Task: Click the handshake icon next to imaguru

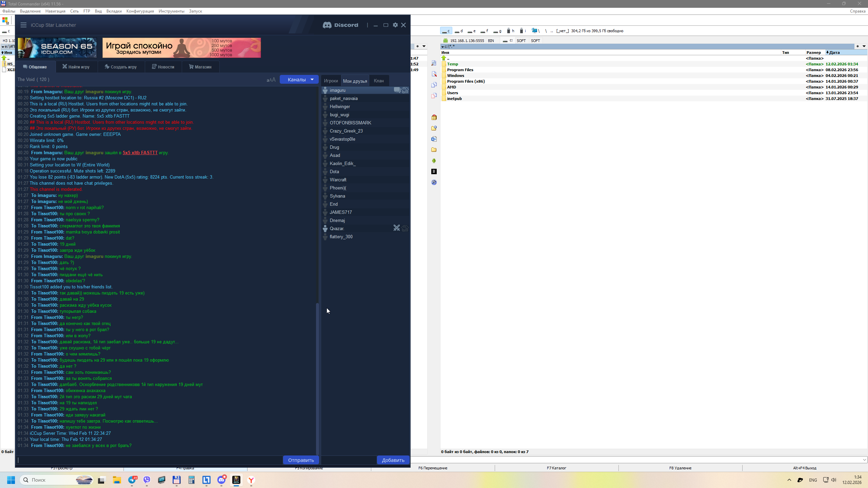Action: click(x=405, y=90)
